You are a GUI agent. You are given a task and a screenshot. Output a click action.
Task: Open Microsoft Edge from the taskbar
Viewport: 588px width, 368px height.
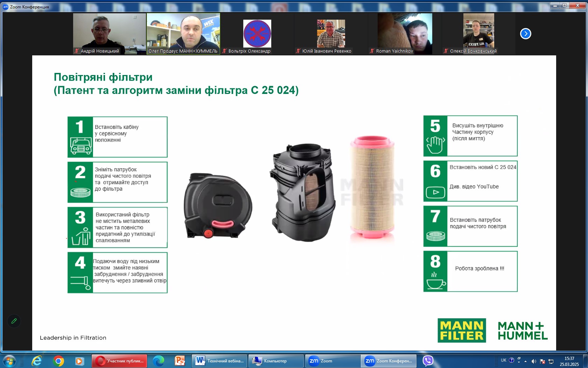159,361
